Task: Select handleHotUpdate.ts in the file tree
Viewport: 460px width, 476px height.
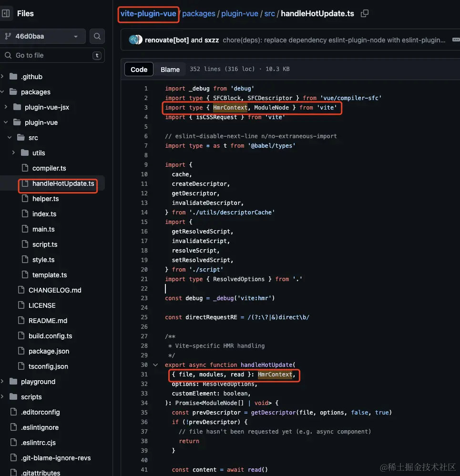Action: click(x=63, y=183)
